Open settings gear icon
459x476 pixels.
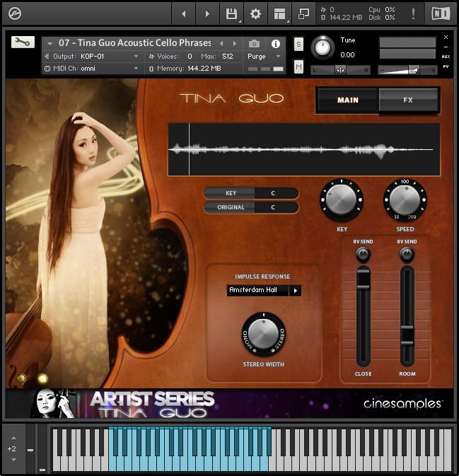point(255,13)
